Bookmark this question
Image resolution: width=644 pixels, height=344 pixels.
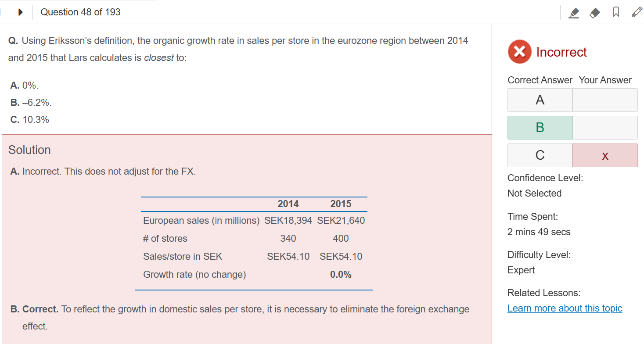(616, 13)
